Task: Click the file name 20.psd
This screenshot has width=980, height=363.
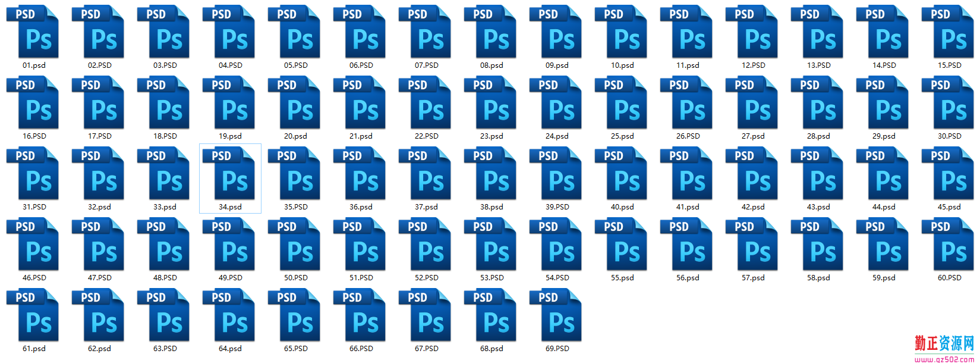Action: point(295,136)
